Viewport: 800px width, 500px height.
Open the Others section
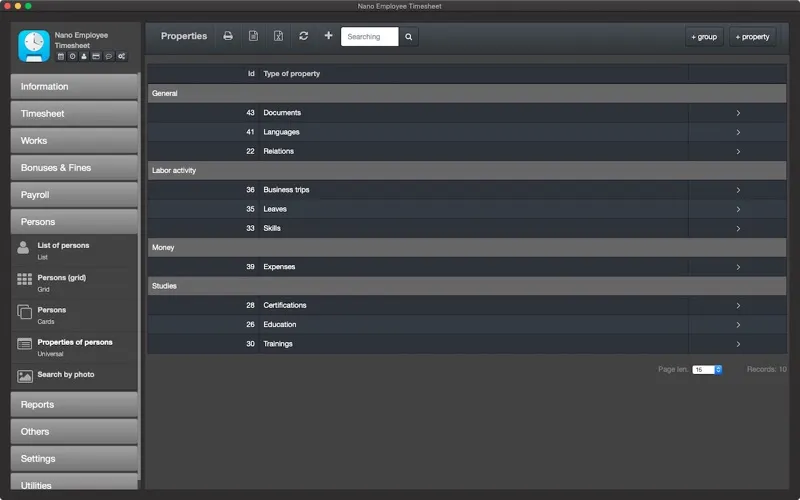[74, 432]
